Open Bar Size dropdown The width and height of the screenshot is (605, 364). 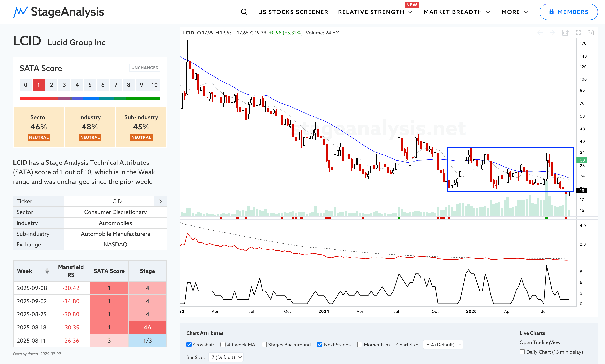point(226,357)
